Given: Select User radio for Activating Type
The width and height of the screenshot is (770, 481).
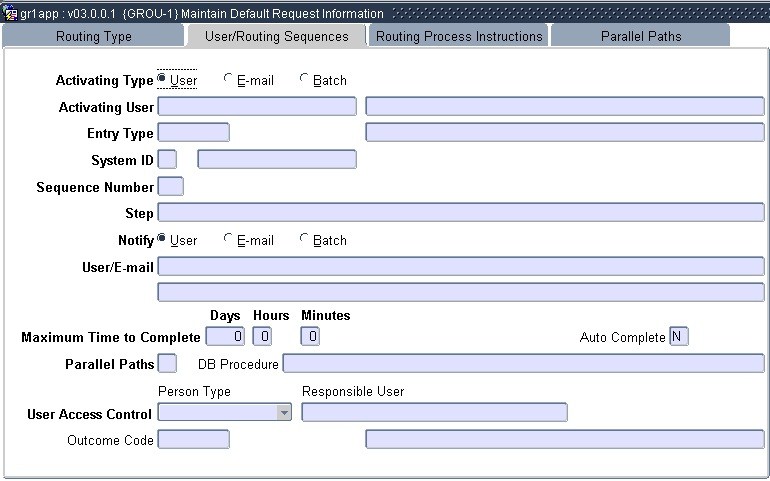Looking at the screenshot, I should (162, 80).
